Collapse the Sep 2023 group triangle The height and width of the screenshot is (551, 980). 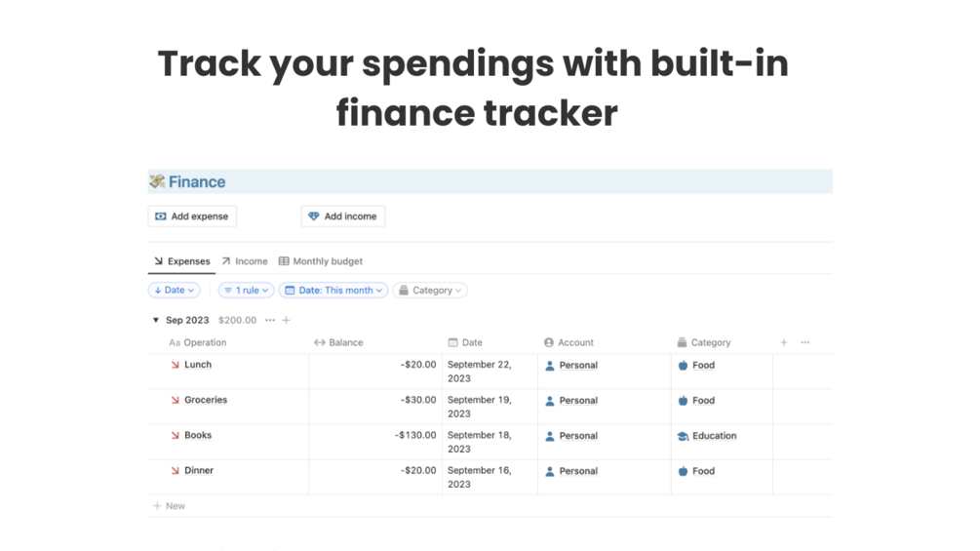[x=155, y=320]
